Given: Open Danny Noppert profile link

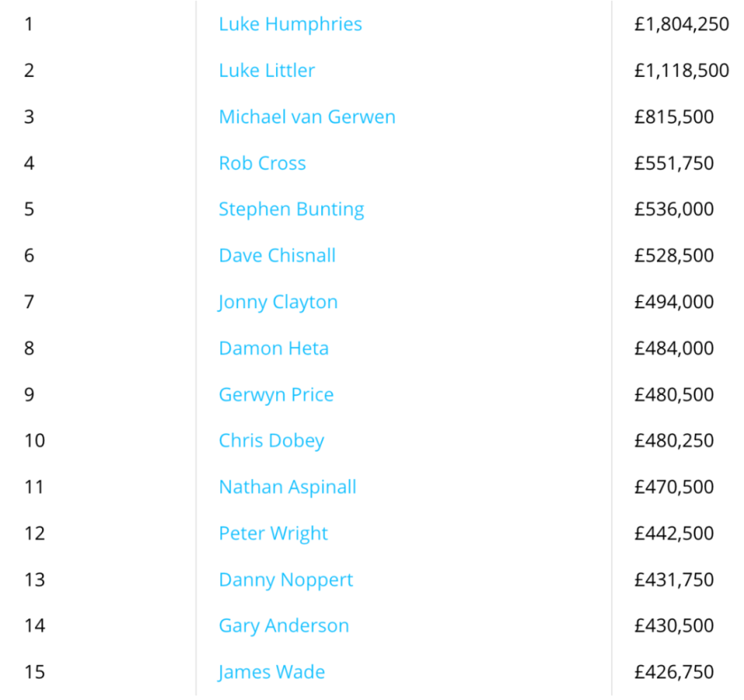Looking at the screenshot, I should tap(285, 580).
